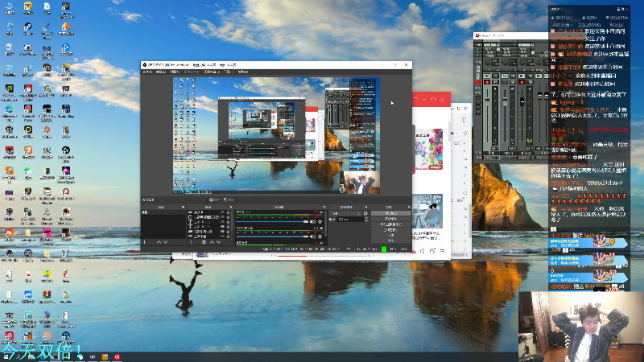Open the scene transition type dropdown
The width and height of the screenshot is (644, 362).
coord(346,213)
